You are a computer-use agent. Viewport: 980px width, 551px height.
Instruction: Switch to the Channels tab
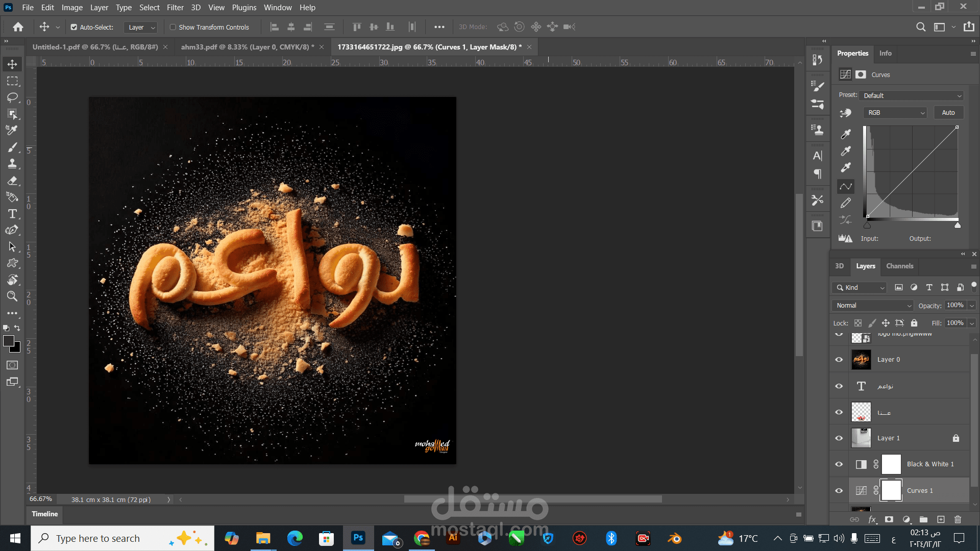coord(899,266)
